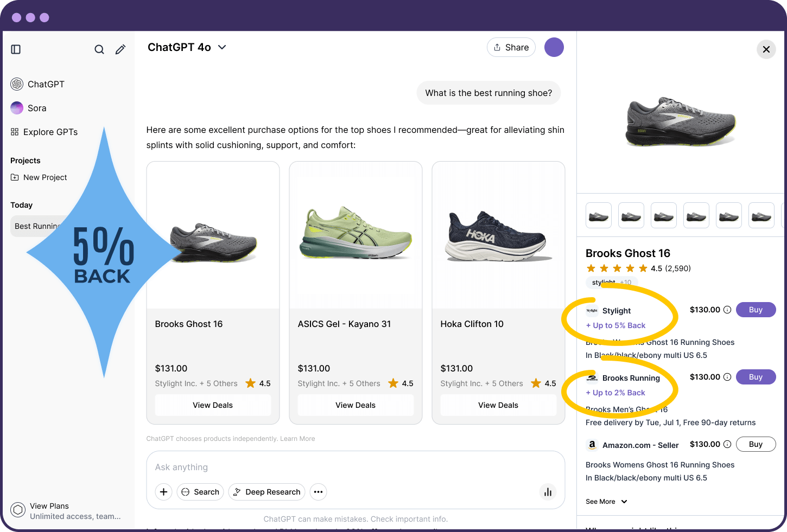This screenshot has height=532, width=787.
Task: Open the more options ellipsis in composer
Action: click(319, 492)
